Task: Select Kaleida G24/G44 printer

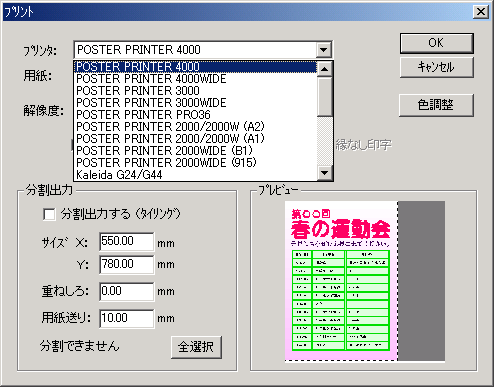Action: [x=195, y=175]
